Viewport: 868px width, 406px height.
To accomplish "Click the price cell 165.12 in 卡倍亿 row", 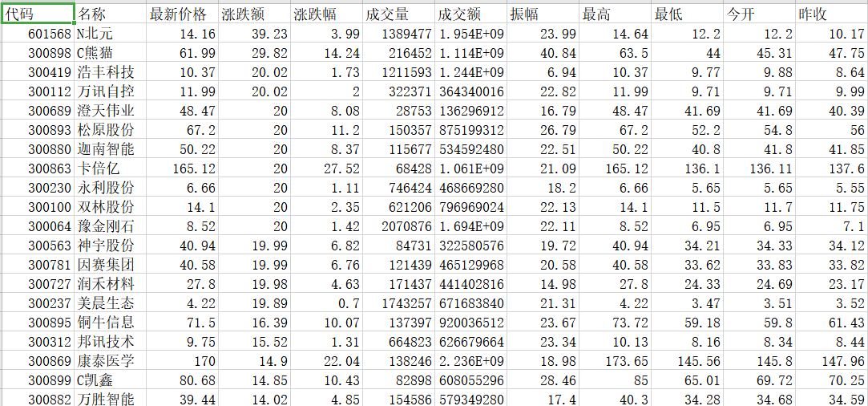I will pyautogui.click(x=183, y=168).
